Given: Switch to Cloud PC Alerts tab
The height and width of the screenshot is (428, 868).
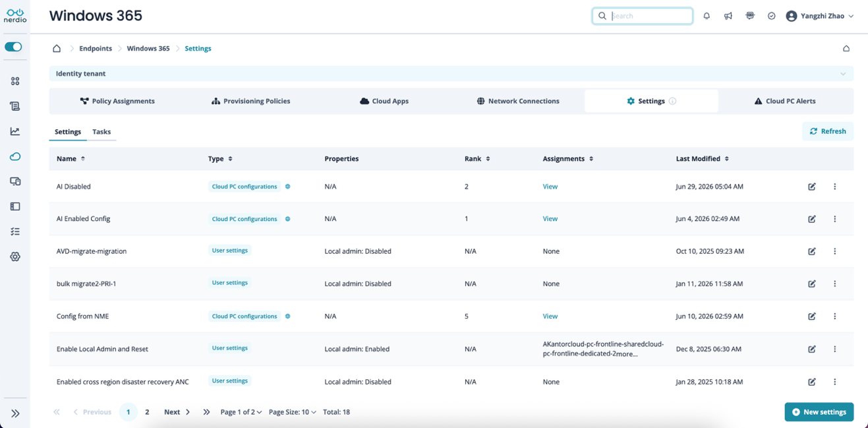Looking at the screenshot, I should [x=785, y=101].
